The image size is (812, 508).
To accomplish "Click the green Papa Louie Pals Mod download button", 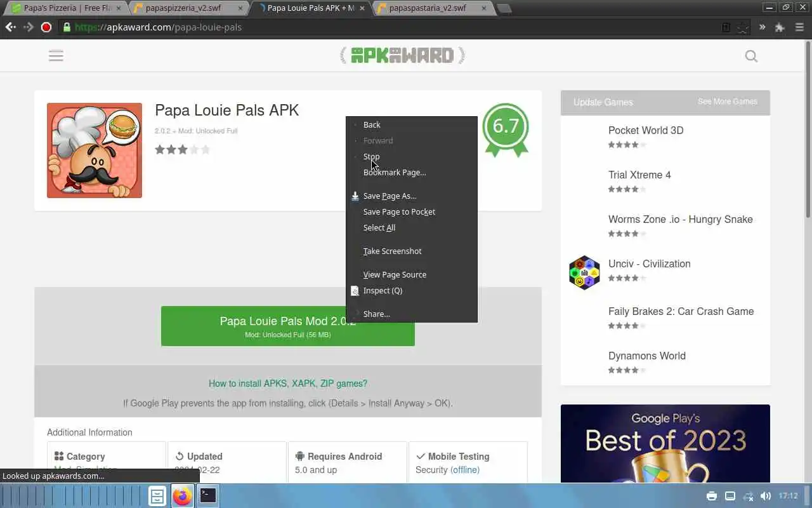I will click(x=287, y=326).
